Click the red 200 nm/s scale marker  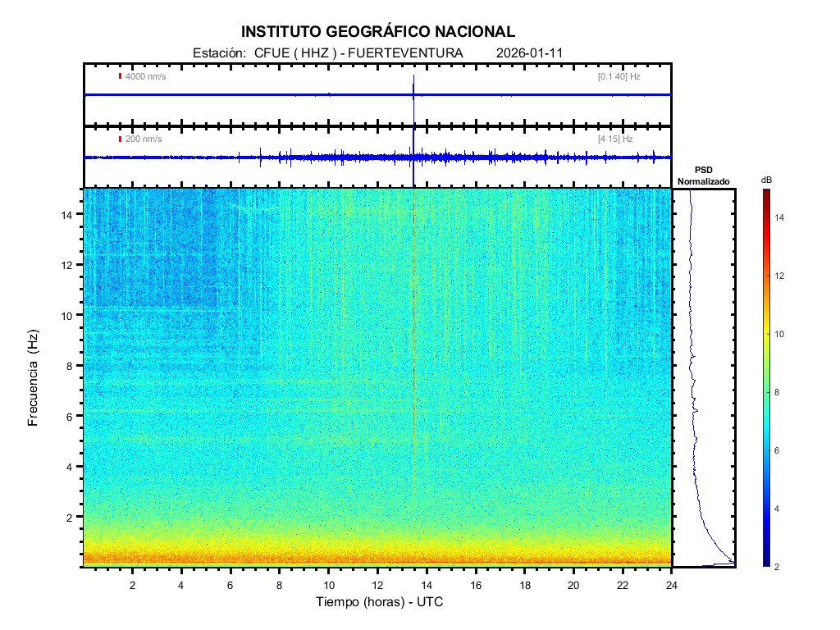(x=120, y=139)
